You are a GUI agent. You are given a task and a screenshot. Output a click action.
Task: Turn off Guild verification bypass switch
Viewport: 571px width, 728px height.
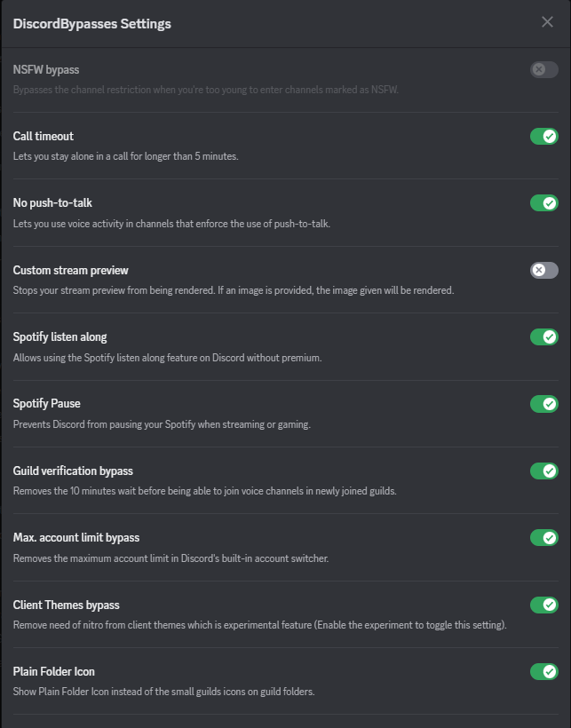[544, 471]
